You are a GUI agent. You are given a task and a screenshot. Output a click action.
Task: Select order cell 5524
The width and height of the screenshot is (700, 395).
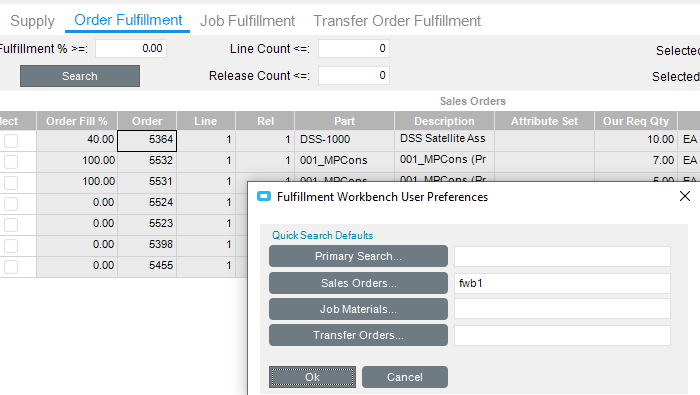[x=147, y=204]
